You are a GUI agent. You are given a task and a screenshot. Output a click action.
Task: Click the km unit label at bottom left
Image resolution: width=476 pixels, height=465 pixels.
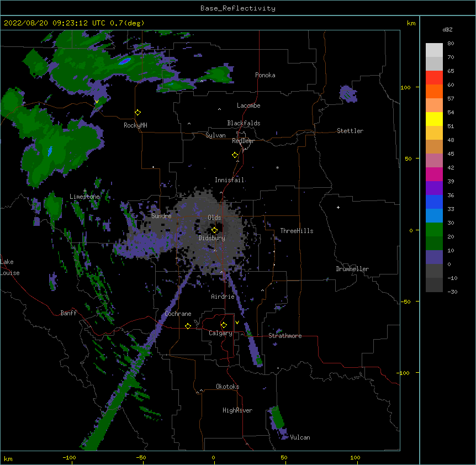coord(8,459)
